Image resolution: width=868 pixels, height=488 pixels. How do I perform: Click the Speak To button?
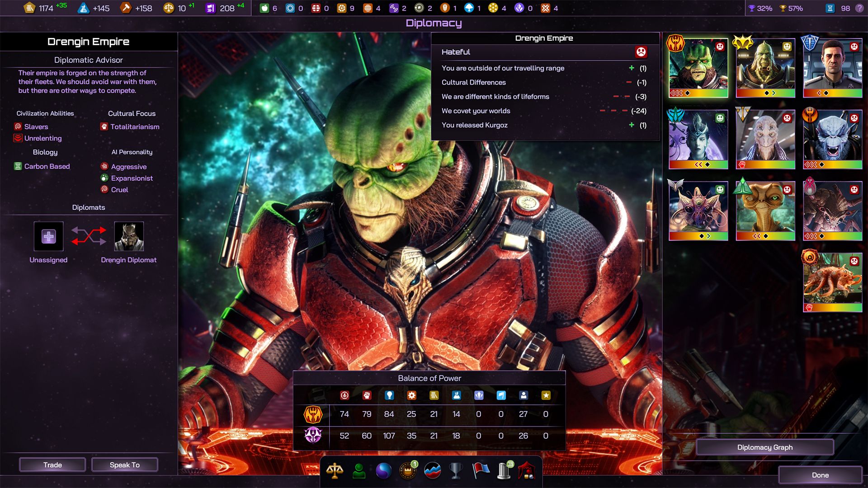pyautogui.click(x=125, y=465)
